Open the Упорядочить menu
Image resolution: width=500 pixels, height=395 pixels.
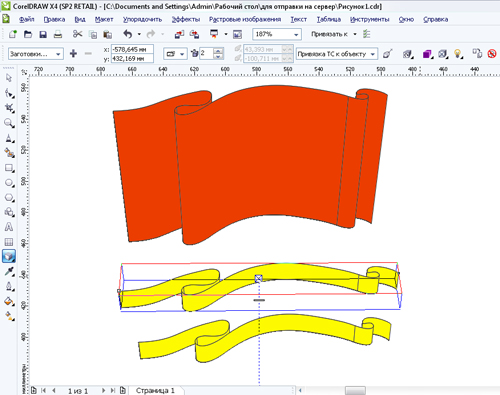coord(142,19)
